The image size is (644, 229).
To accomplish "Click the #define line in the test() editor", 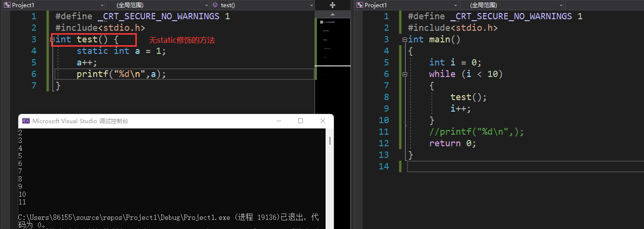I will coord(143,16).
